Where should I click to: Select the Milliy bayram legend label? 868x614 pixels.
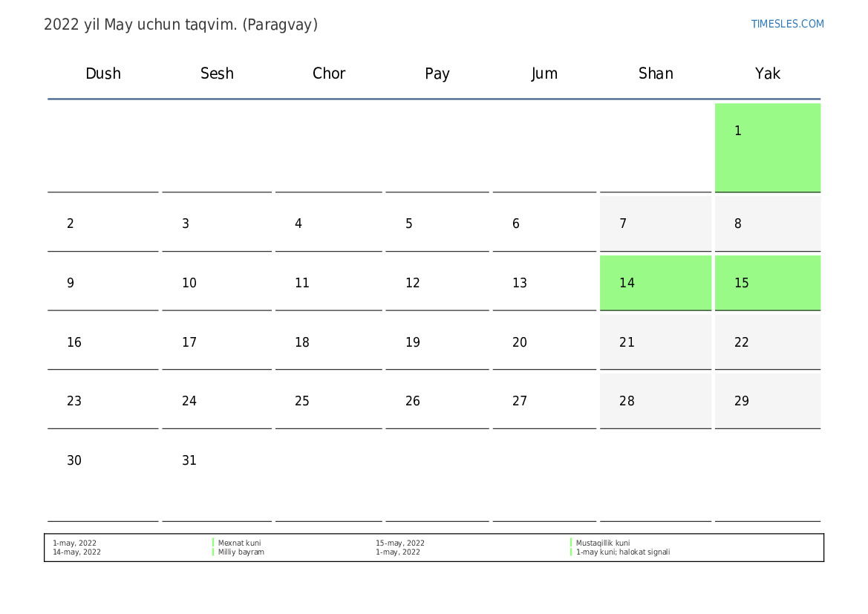point(241,552)
